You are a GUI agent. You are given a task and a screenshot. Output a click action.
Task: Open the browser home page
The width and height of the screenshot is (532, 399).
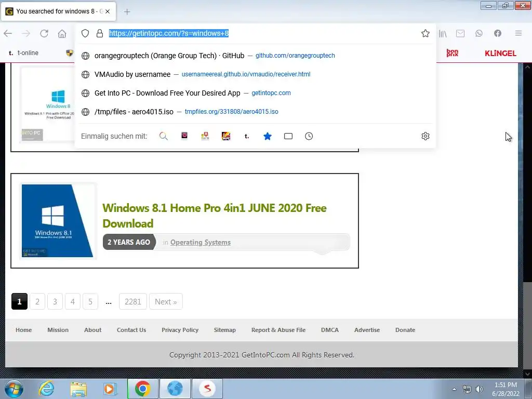click(62, 33)
